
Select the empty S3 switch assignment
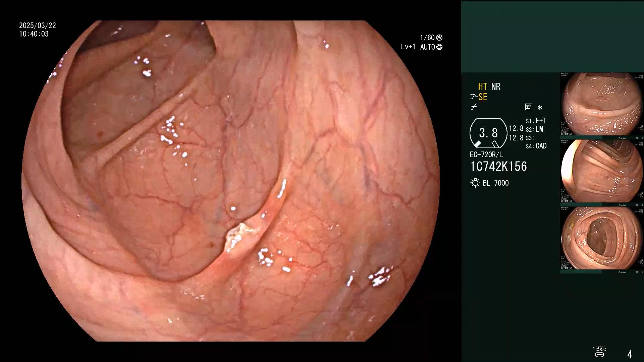pyautogui.click(x=530, y=138)
